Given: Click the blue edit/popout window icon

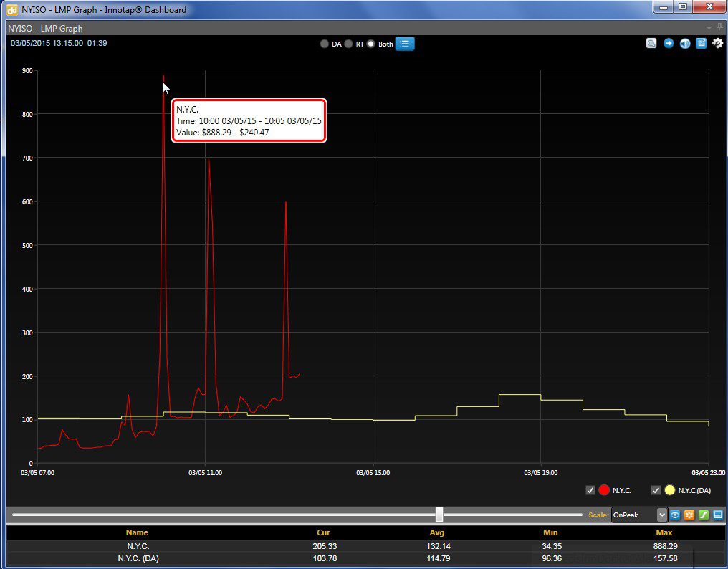Looking at the screenshot, I should [x=701, y=43].
